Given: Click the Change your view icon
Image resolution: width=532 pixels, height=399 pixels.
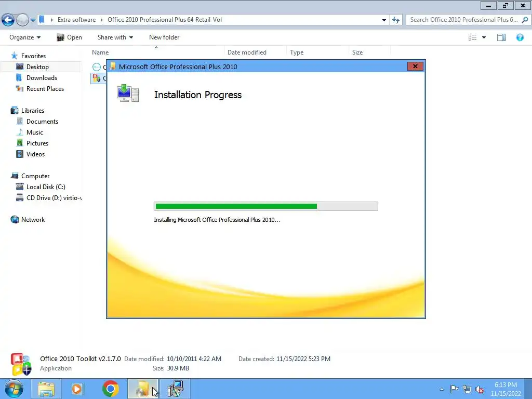Looking at the screenshot, I should pyautogui.click(x=473, y=37).
